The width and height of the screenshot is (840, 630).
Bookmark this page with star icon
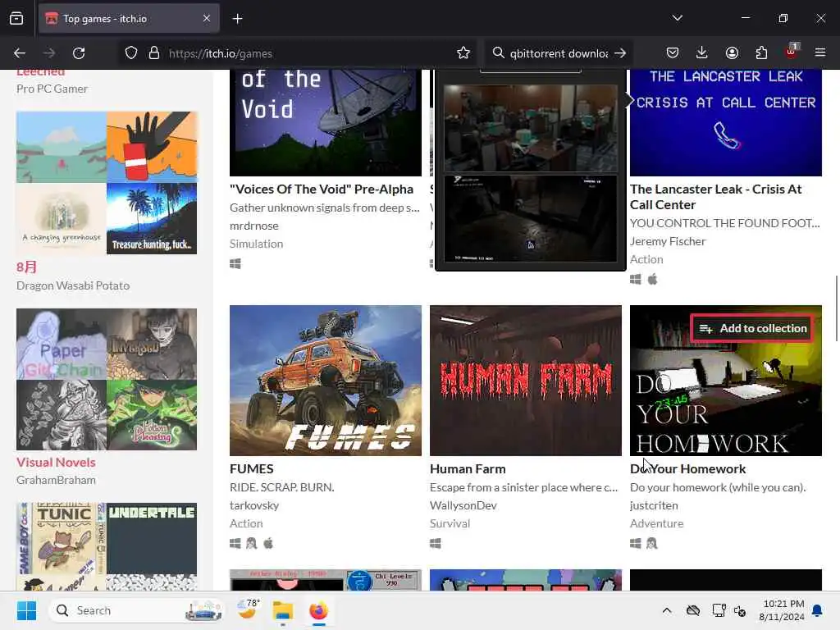tap(463, 53)
